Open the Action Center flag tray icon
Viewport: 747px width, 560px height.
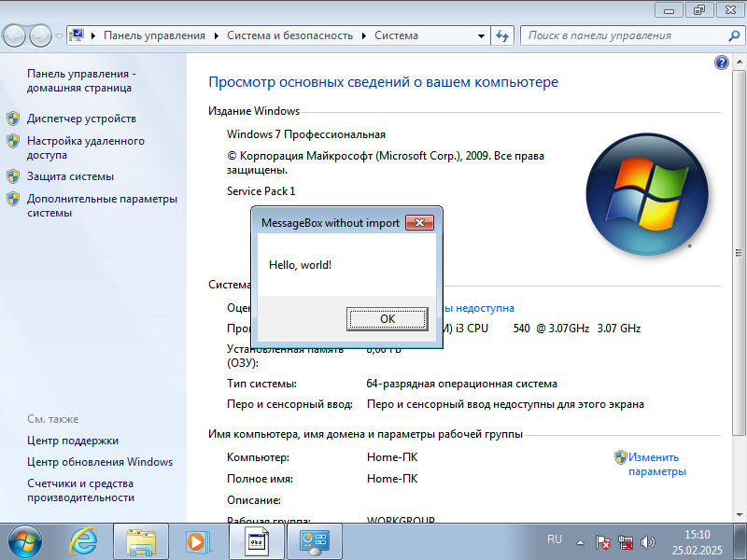[604, 541]
